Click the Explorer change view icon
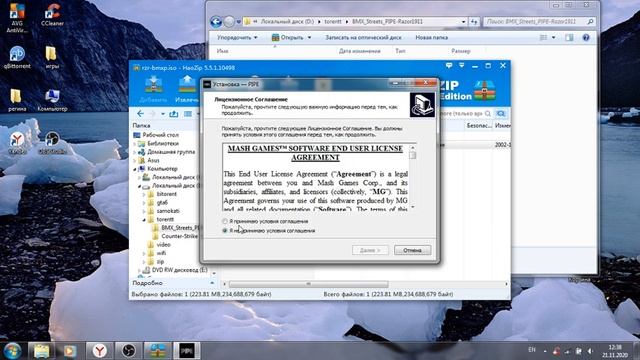The width and height of the screenshot is (640, 360). tap(543, 38)
